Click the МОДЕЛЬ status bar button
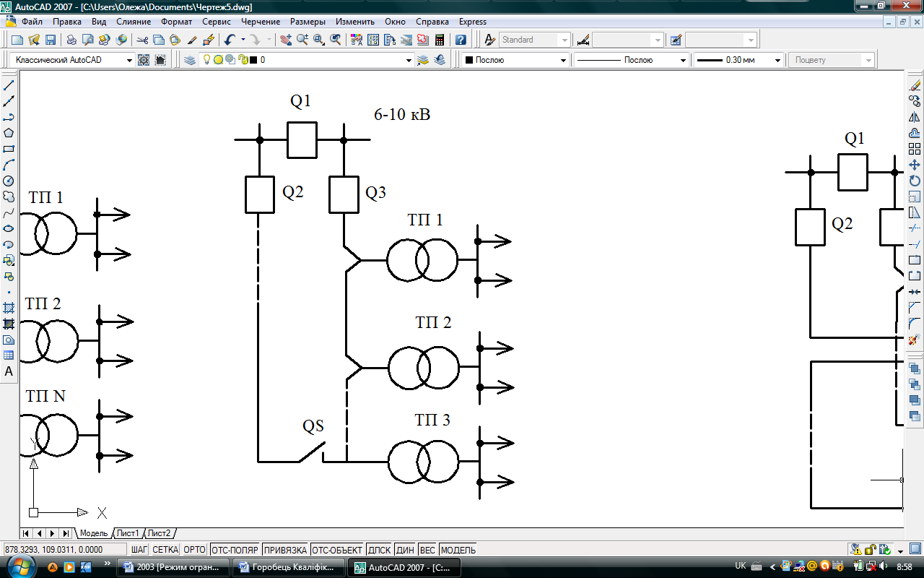 tap(458, 550)
